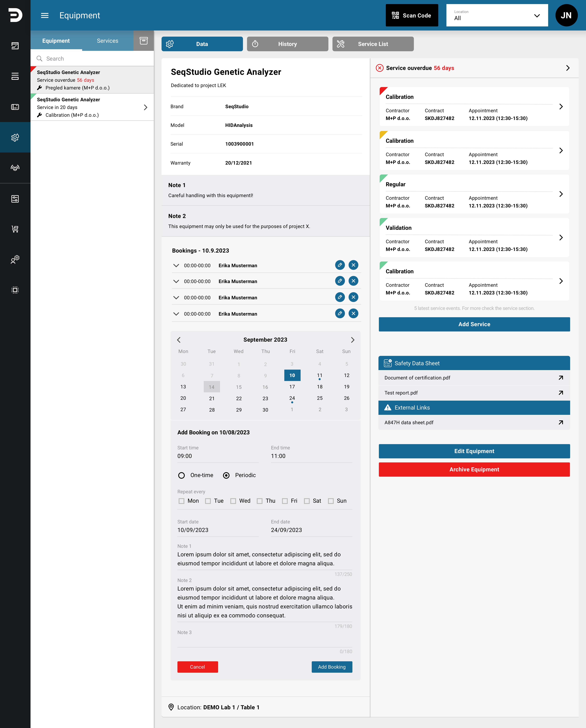The image size is (586, 728).
Task: Open the card panel sidebar icon
Action: (15, 107)
